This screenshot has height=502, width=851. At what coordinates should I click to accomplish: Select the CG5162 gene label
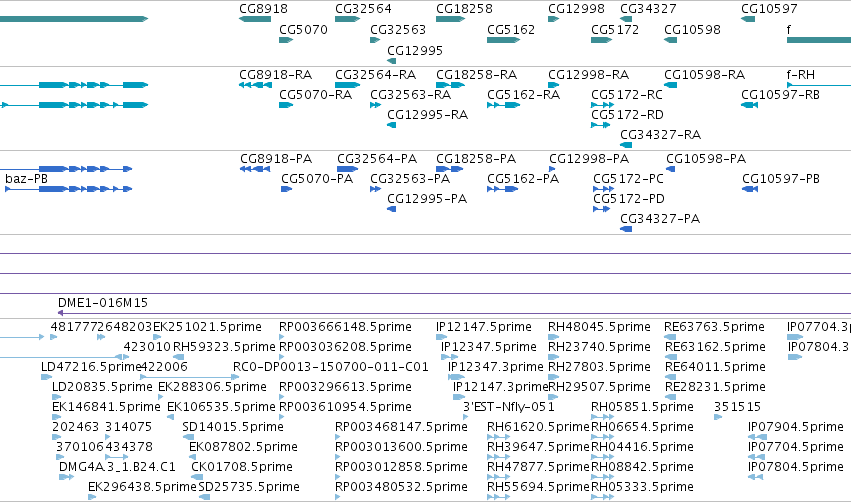511,29
